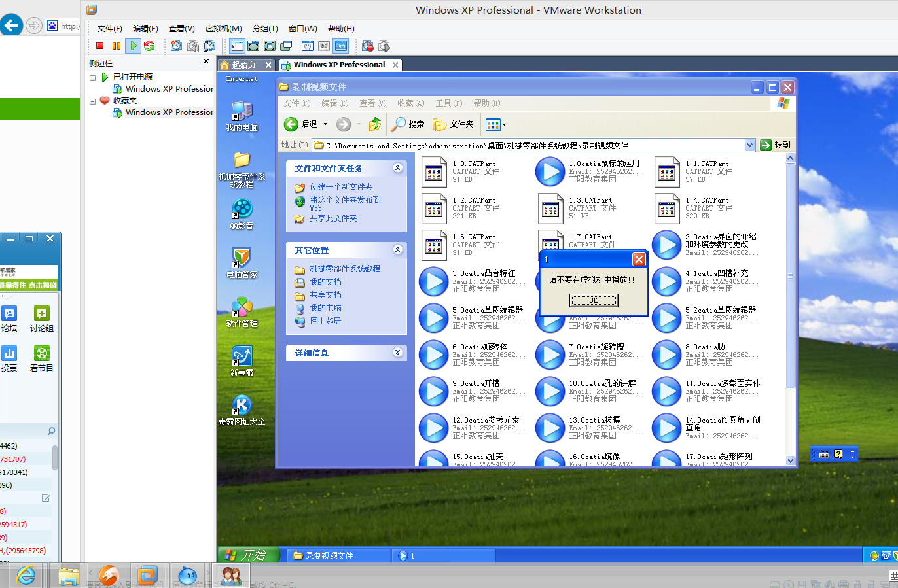Toggle the VMware sidebar view icon
The height and width of the screenshot is (588, 898).
tap(237, 46)
